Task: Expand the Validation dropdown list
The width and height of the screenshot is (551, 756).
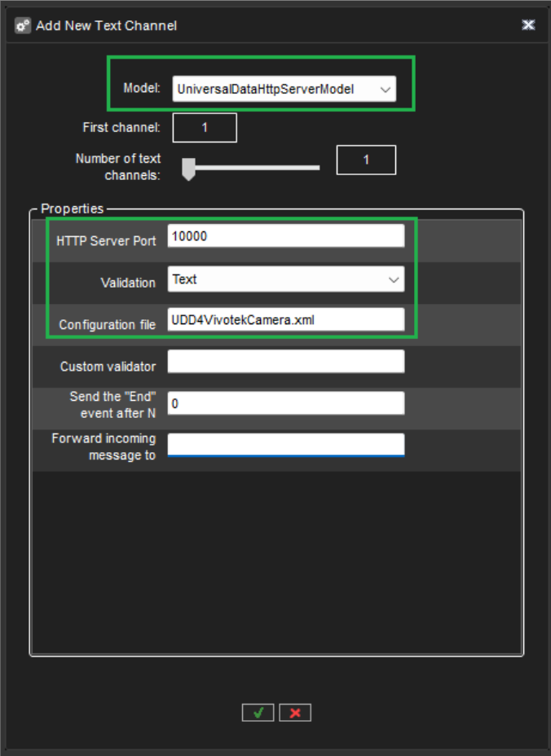Action: pyautogui.click(x=285, y=279)
